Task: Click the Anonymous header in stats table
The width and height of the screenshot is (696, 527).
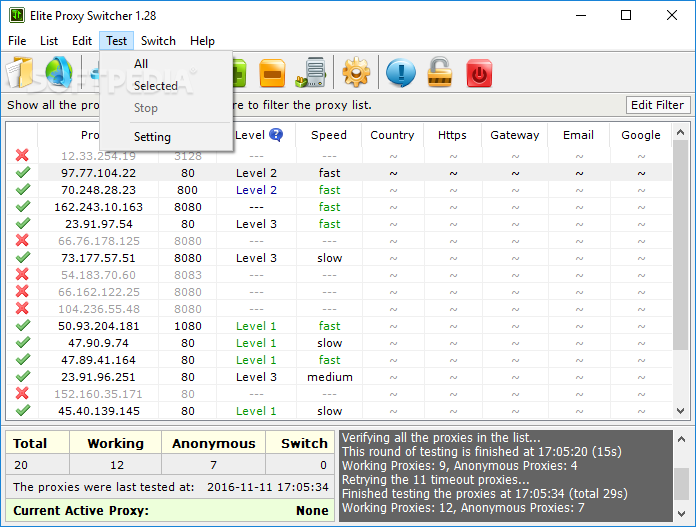Action: (x=214, y=443)
